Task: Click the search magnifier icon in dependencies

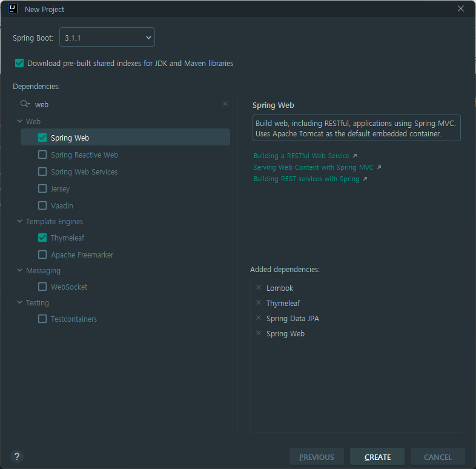Action: pos(25,104)
